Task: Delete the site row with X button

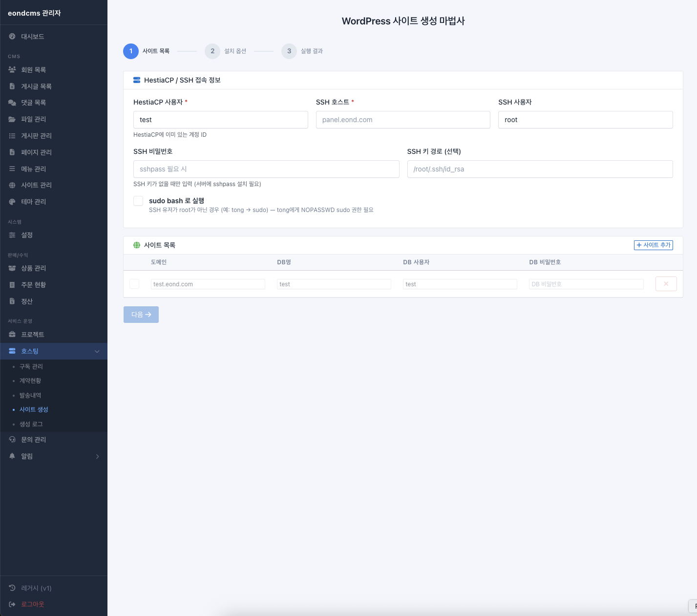Action: [x=666, y=284]
